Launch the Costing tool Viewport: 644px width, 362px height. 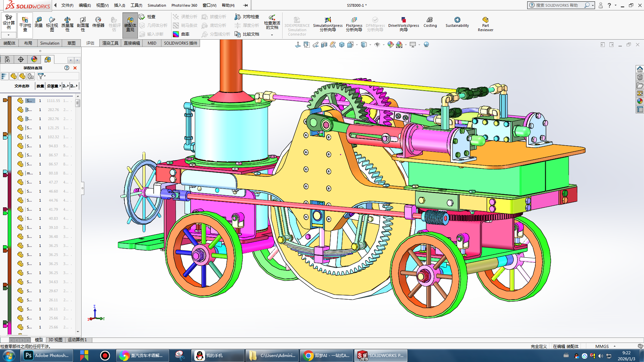click(430, 22)
